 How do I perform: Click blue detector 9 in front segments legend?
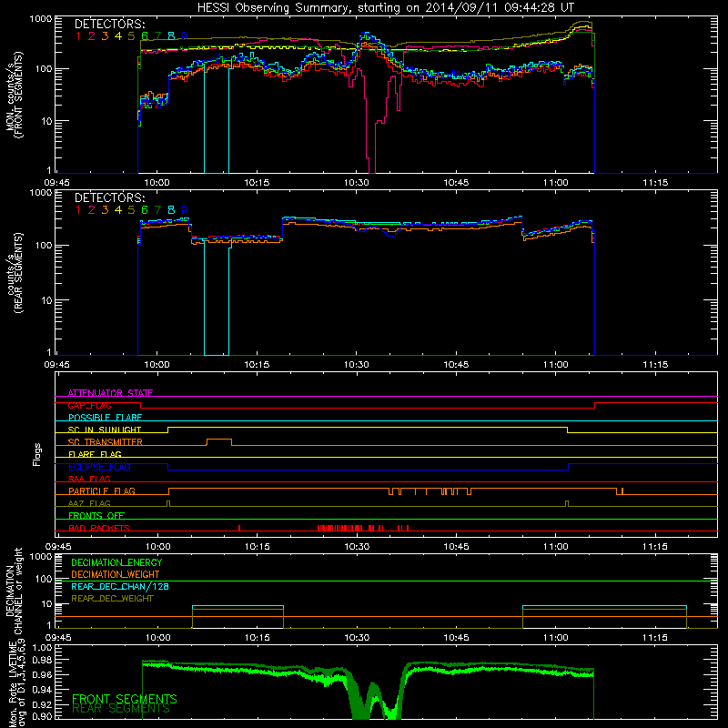coord(185,35)
